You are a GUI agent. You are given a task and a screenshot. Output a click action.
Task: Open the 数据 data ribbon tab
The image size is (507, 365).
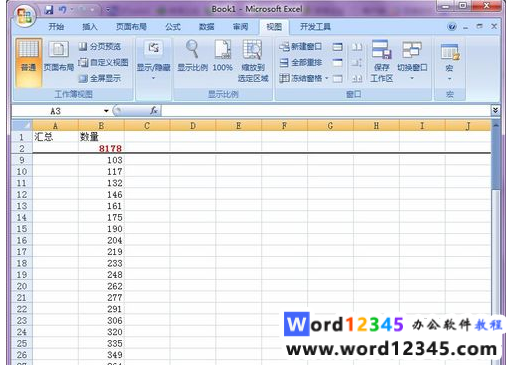207,27
